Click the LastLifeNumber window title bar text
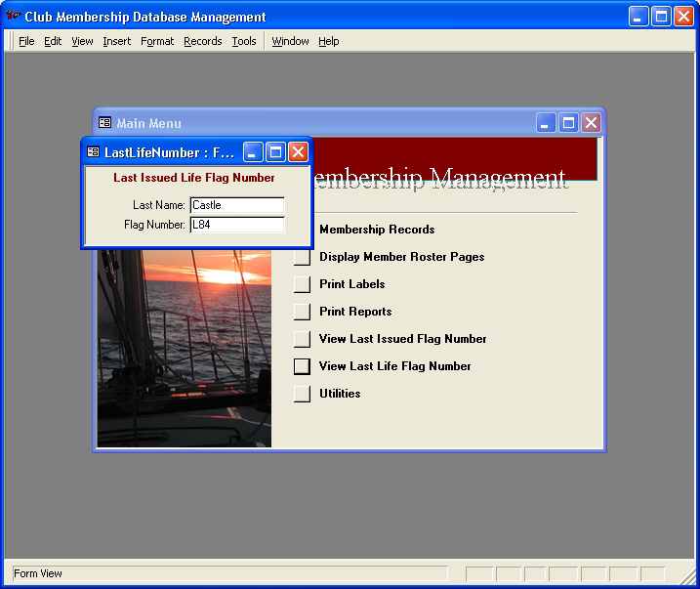700x589 pixels. (x=169, y=152)
